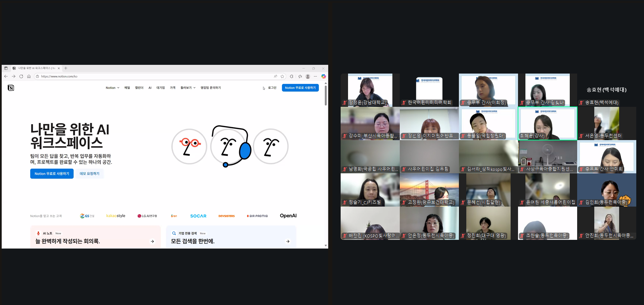Open the AI menu item
The image size is (644, 305).
150,88
